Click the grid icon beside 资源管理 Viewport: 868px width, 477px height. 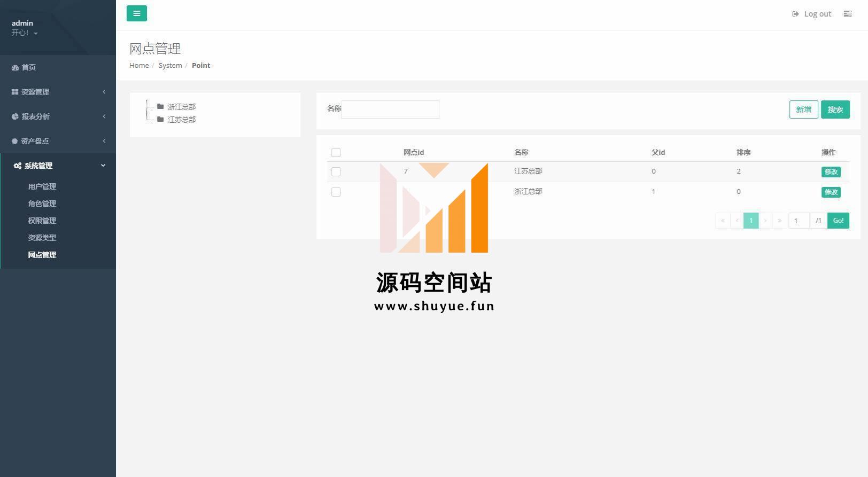pyautogui.click(x=15, y=92)
